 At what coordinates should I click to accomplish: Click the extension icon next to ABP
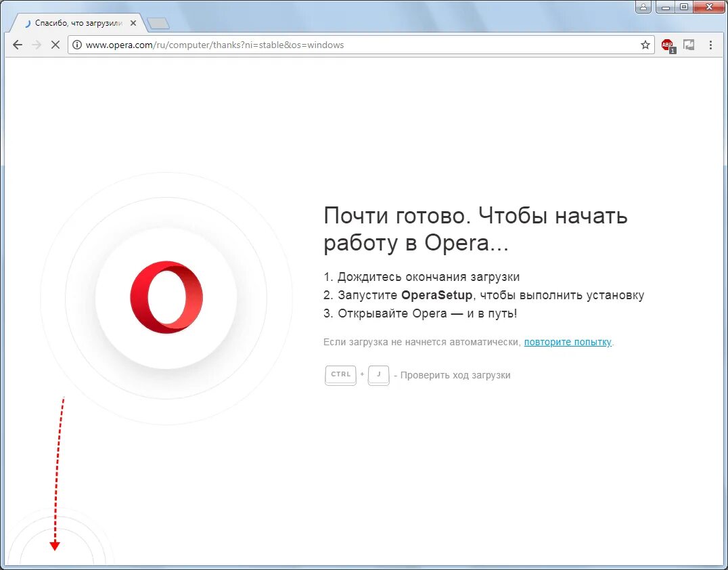coord(689,45)
